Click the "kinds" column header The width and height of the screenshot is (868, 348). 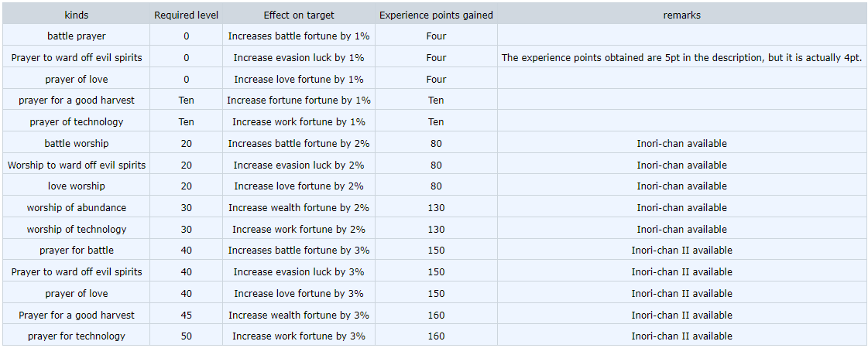[x=76, y=15]
